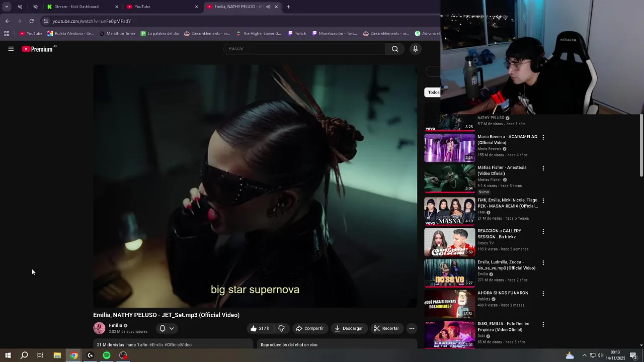This screenshot has height=362, width=644.
Task: Open Matias Fisher Anestesia video title
Action: coord(502,170)
